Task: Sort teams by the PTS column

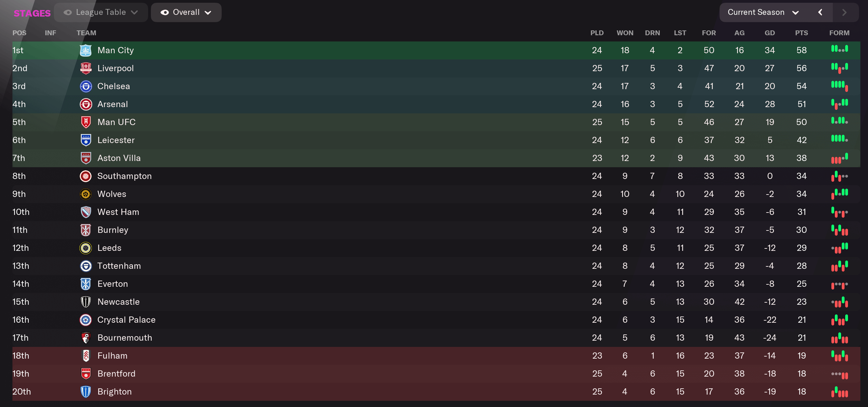Action: point(801,33)
